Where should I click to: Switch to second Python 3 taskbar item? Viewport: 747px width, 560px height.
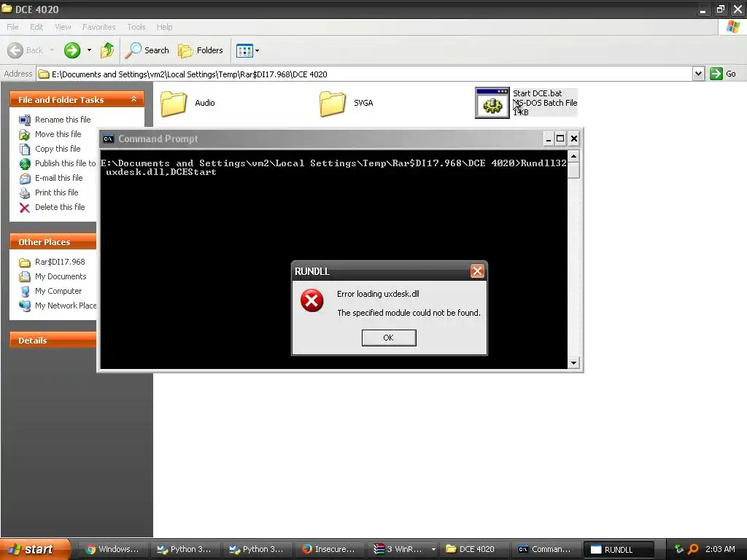(257, 549)
